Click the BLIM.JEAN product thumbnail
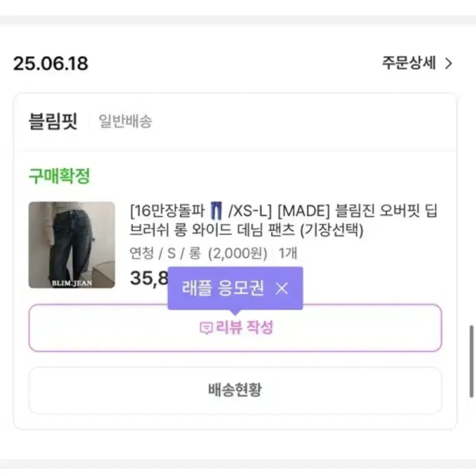The width and height of the screenshot is (476, 476). (x=71, y=245)
